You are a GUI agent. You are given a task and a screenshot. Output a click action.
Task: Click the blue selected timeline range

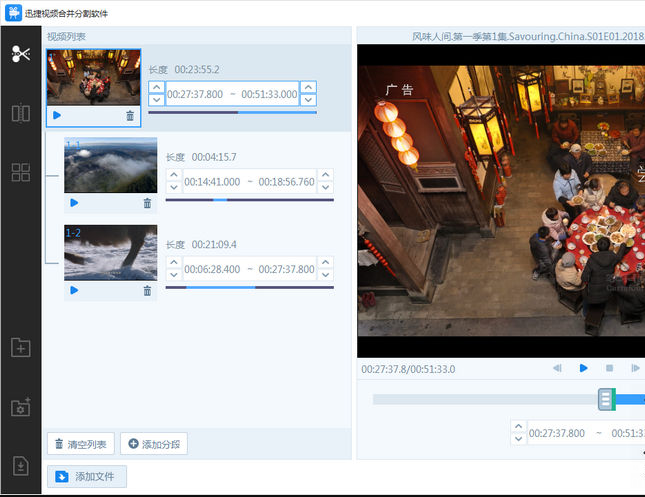click(x=630, y=399)
